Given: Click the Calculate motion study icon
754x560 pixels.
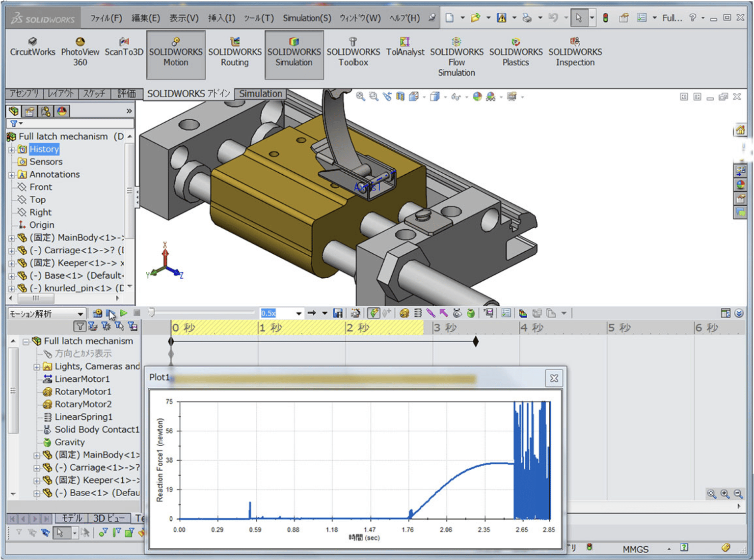Looking at the screenshot, I should [x=97, y=313].
